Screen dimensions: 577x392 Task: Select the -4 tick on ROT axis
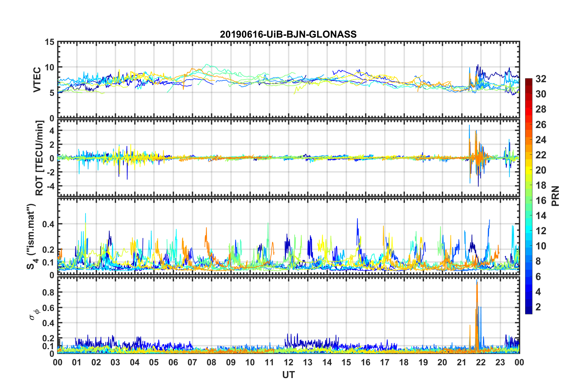pyautogui.click(x=50, y=186)
